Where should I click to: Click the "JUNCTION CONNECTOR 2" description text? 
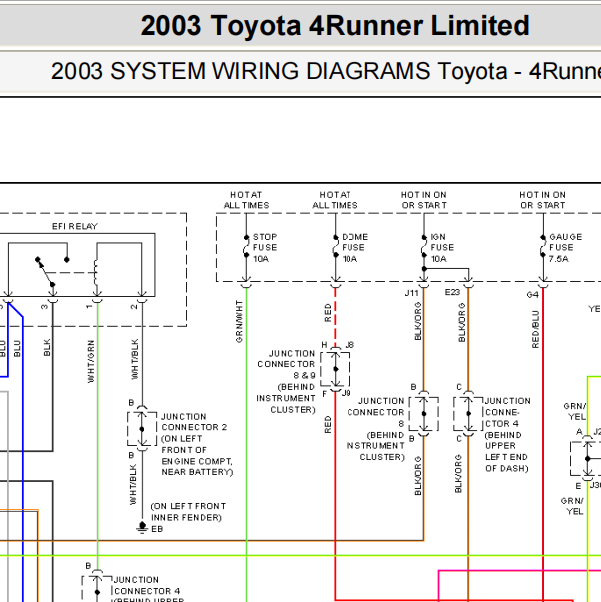click(194, 422)
